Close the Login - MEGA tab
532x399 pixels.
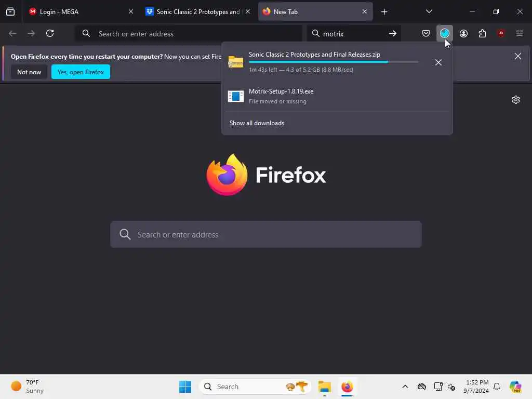click(130, 11)
